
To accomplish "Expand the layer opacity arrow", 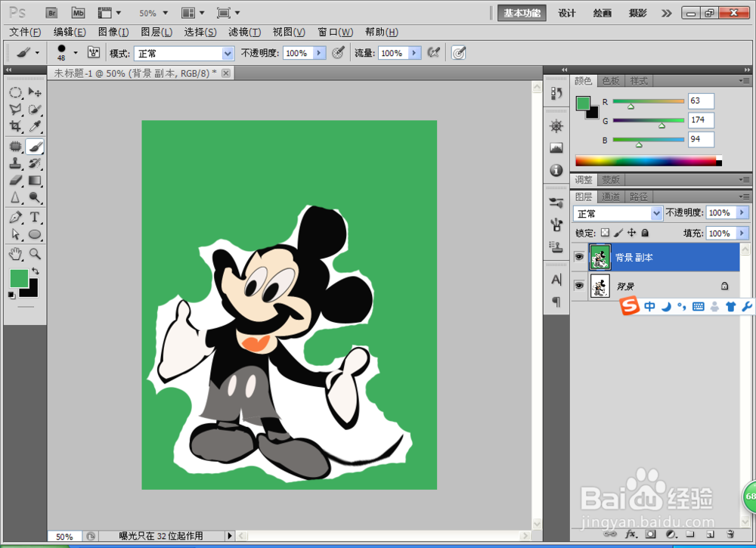I will pos(742,212).
